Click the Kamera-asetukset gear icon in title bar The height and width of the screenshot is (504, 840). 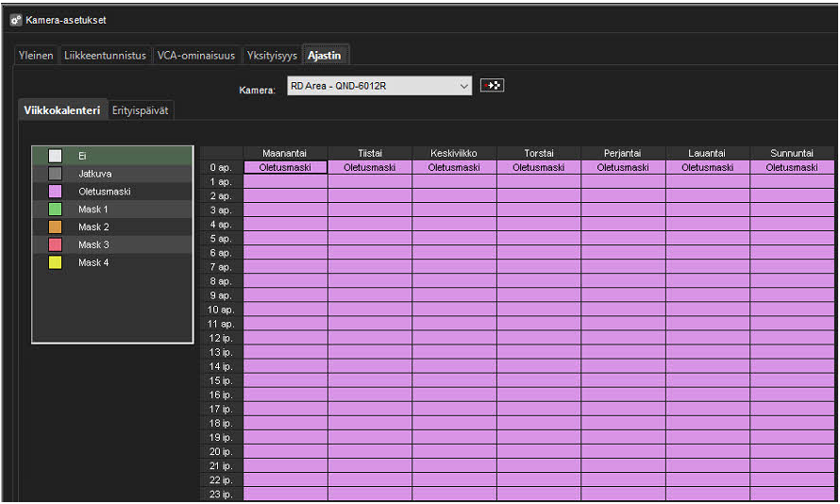pos(15,20)
